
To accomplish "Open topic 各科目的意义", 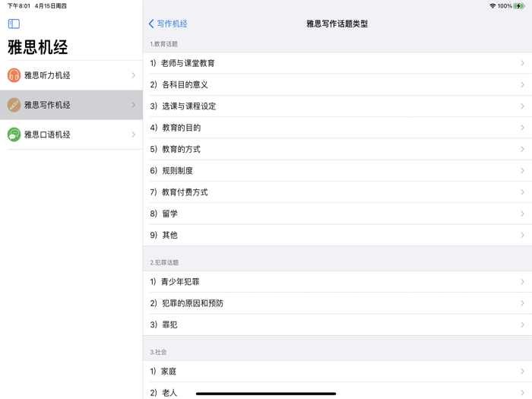I will pyautogui.click(x=337, y=84).
